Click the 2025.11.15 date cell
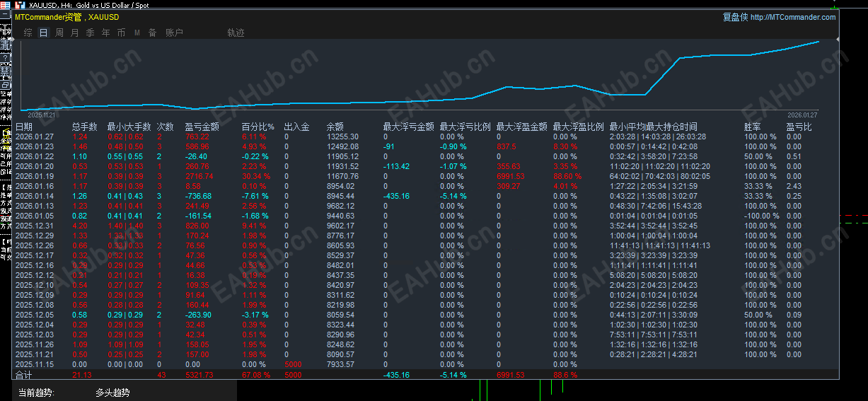 [x=35, y=364]
